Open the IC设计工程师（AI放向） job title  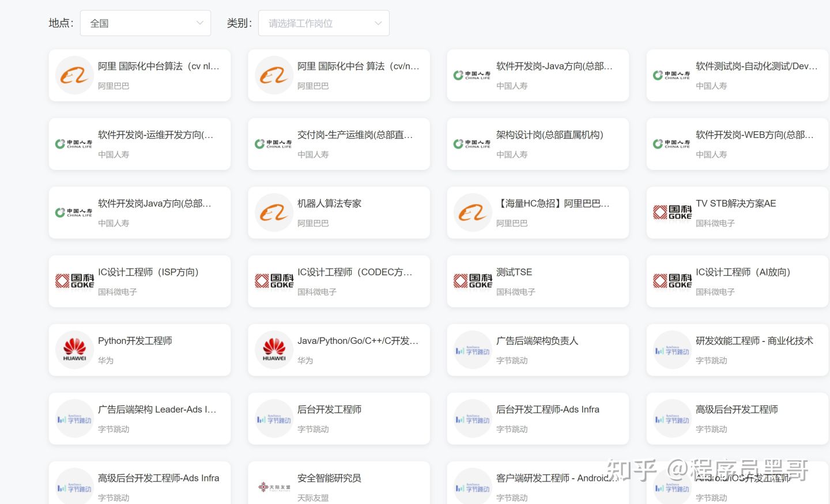743,272
